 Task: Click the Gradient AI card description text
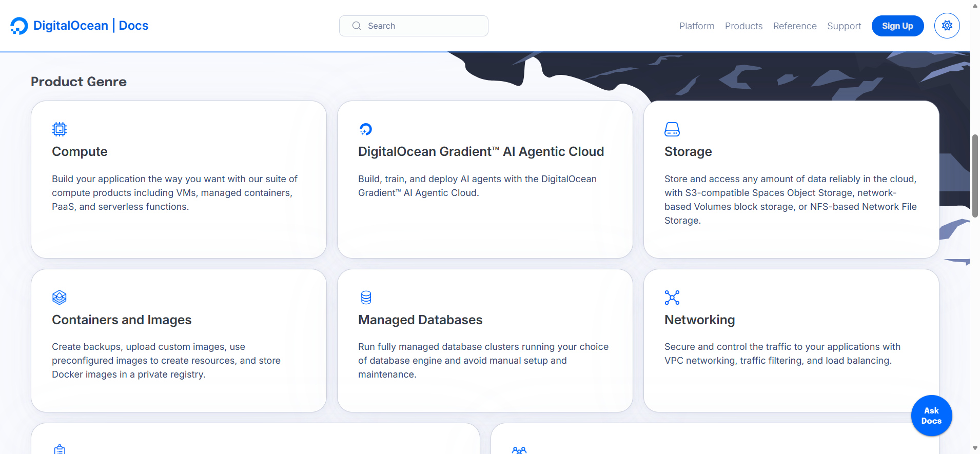coord(477,186)
